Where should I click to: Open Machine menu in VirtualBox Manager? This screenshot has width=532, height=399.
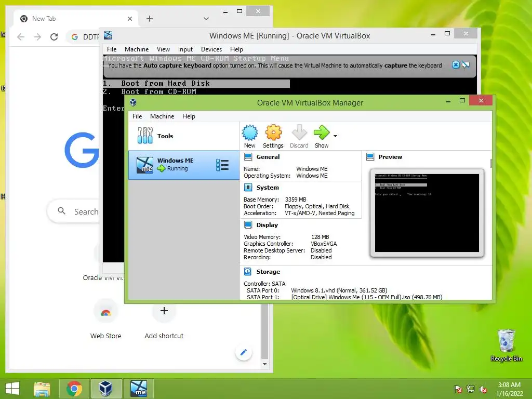point(162,116)
